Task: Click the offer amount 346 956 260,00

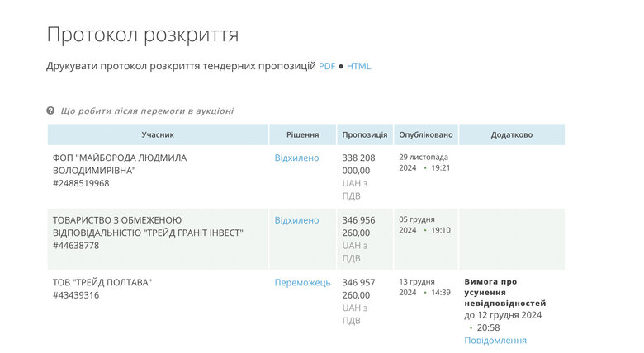Action: [358, 227]
